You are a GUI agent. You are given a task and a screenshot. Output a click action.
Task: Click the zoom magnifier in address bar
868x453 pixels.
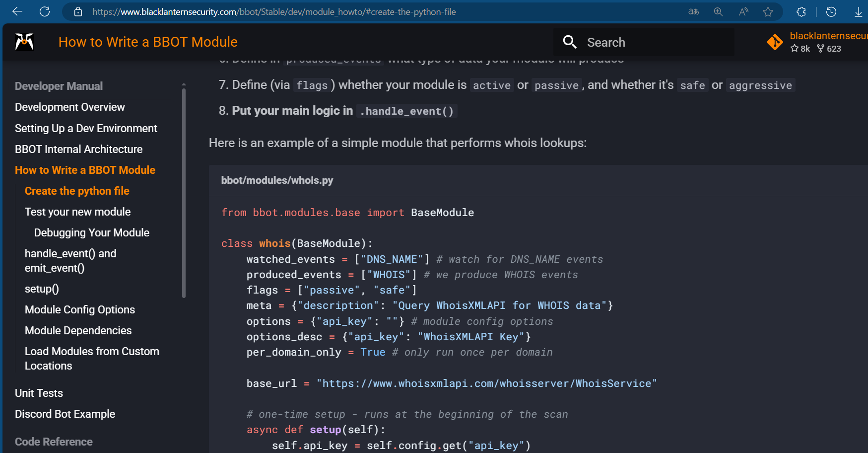[718, 11]
